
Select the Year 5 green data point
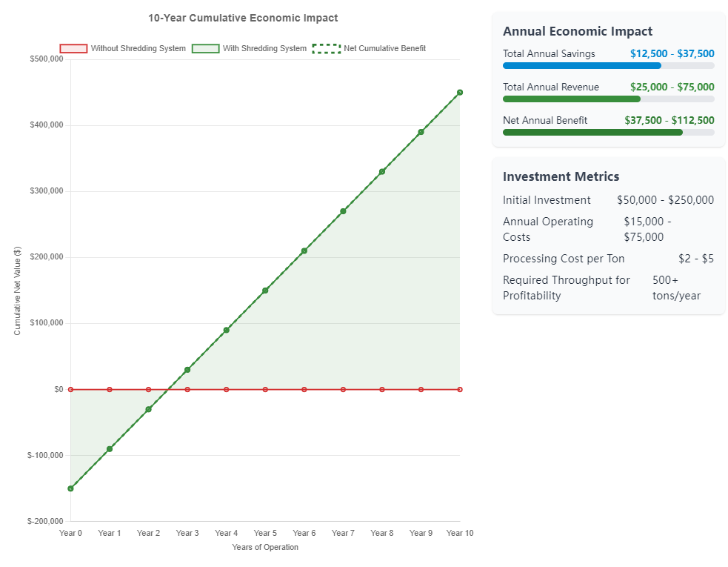[x=265, y=291]
